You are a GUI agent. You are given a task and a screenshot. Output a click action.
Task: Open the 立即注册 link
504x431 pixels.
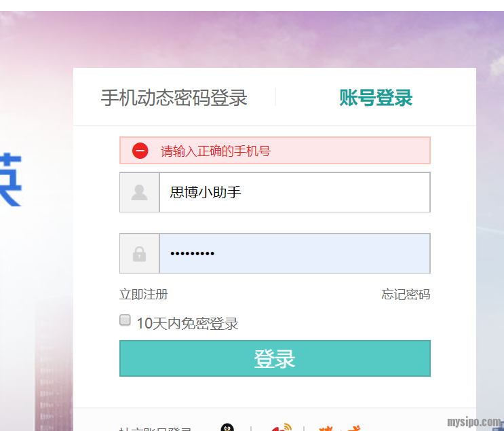143,295
